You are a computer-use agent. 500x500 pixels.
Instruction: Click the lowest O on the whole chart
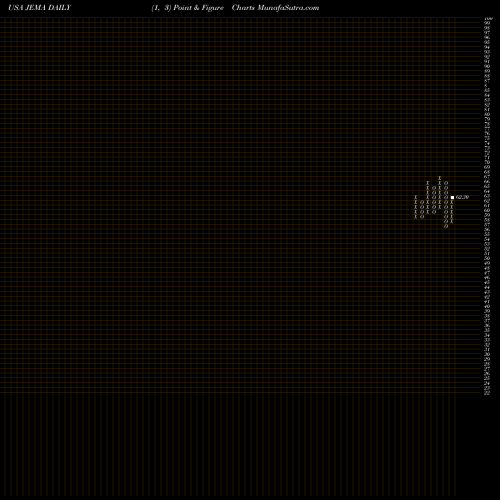click(446, 226)
